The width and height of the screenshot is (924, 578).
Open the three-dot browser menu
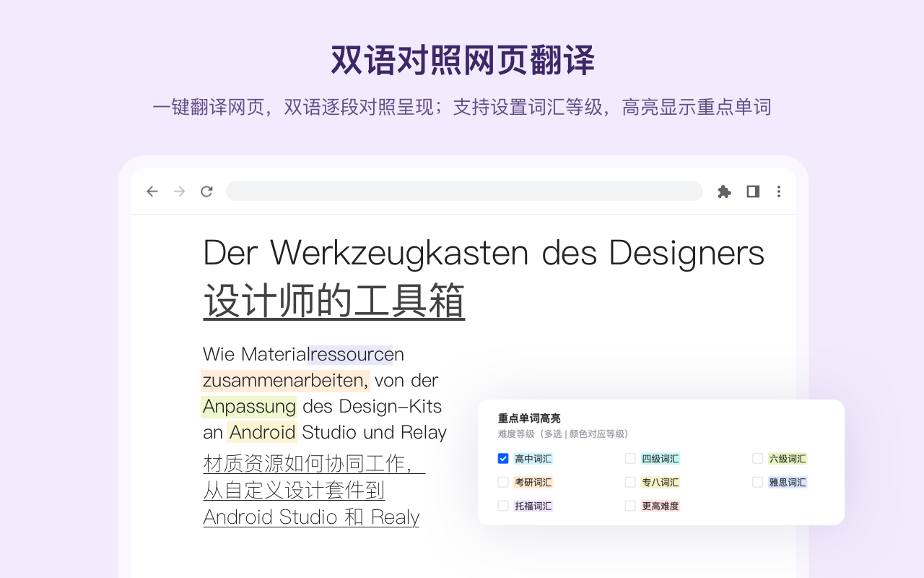[779, 191]
